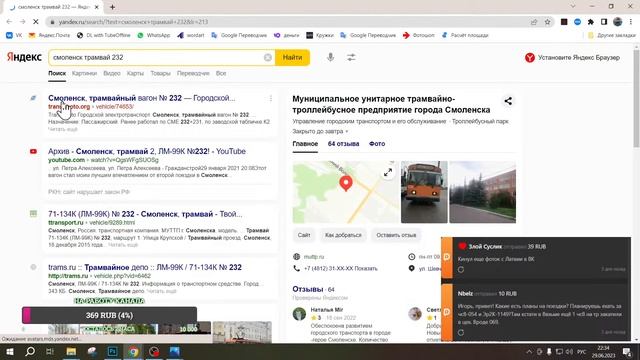
Task: Open trams.ru Трамвайное депо result
Action: point(145,267)
